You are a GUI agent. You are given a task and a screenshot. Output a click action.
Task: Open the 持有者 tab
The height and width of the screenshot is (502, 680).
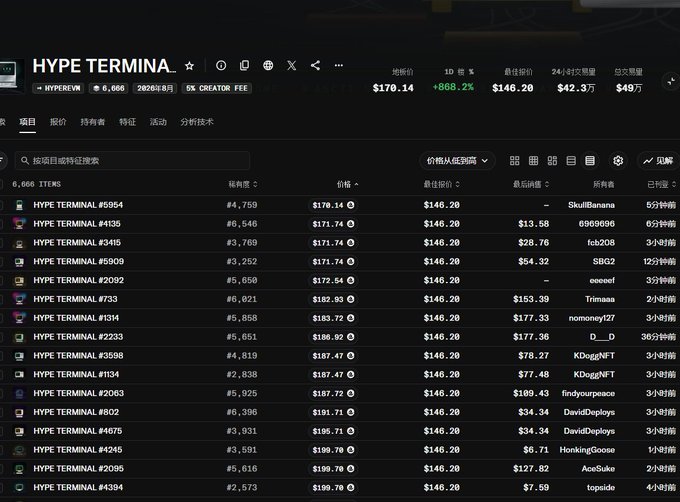[92, 122]
